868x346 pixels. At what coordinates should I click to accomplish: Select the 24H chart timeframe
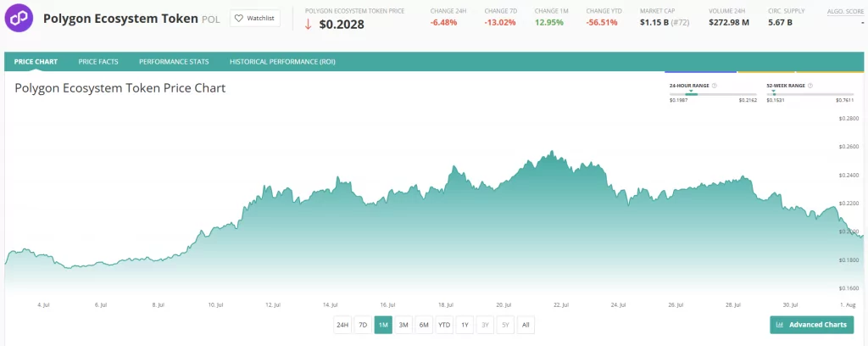coord(342,325)
